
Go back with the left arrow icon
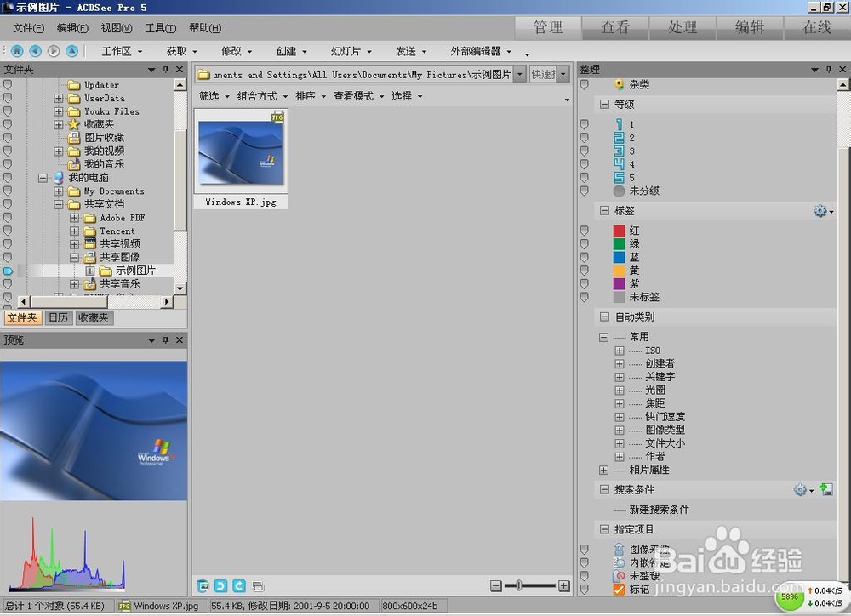pos(35,51)
